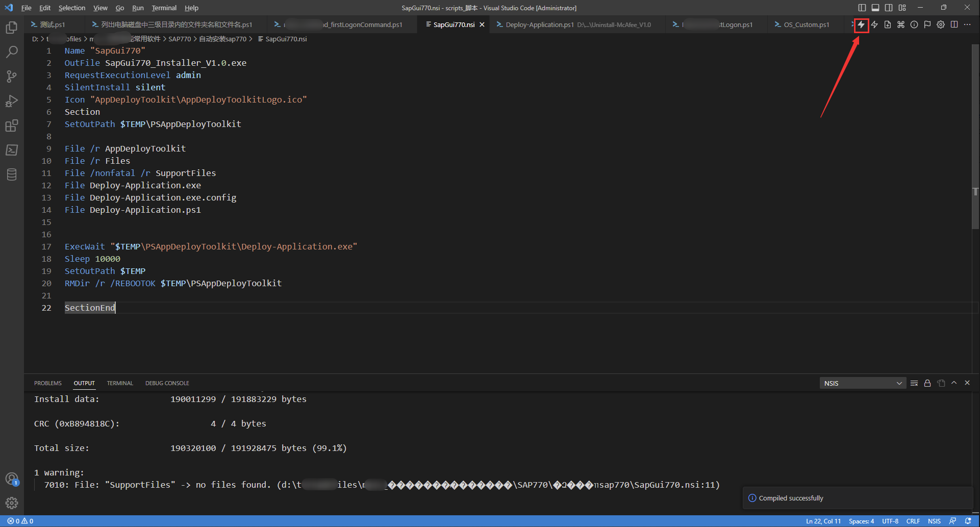Switch to the OS_Custom.ps1 editor tab

807,24
